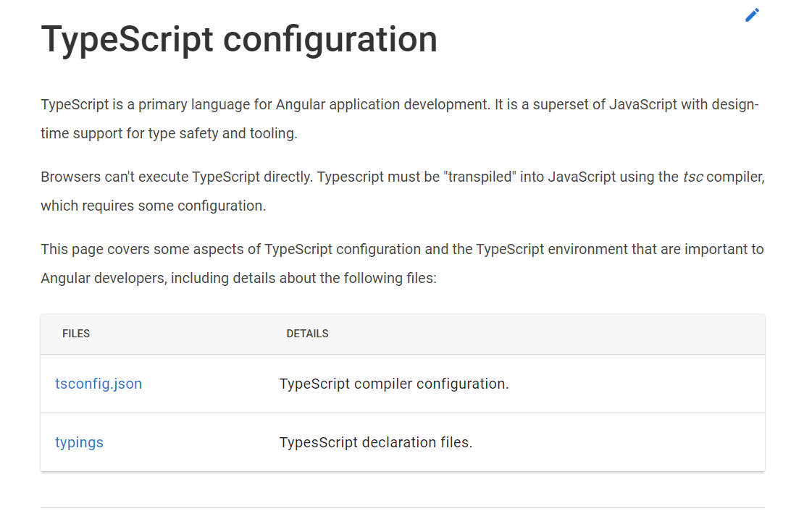Click the DETAILS column header
The image size is (812, 511).
coord(307,334)
